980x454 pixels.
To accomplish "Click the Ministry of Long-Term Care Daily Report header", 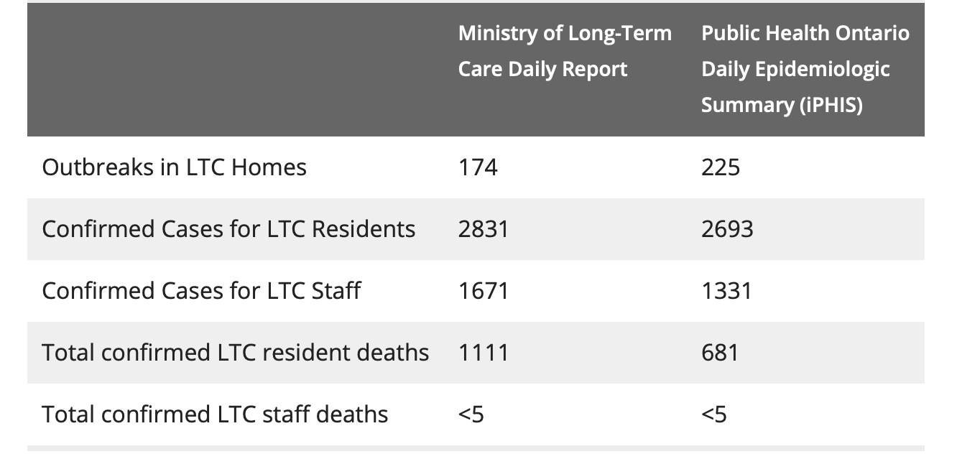I will tap(565, 51).
